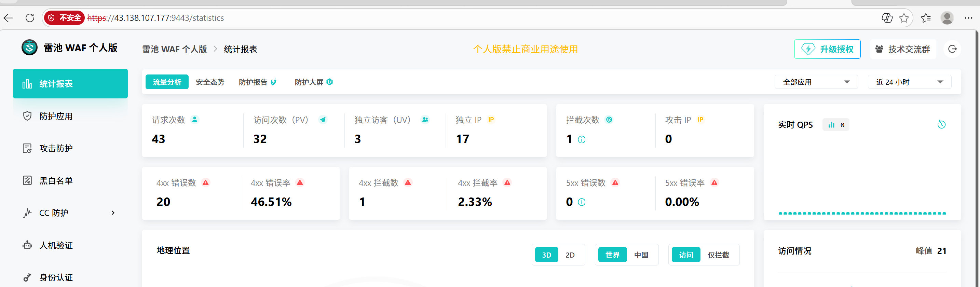Click the IP badge next to 独立 IP
This screenshot has width=980, height=287.
click(x=491, y=120)
